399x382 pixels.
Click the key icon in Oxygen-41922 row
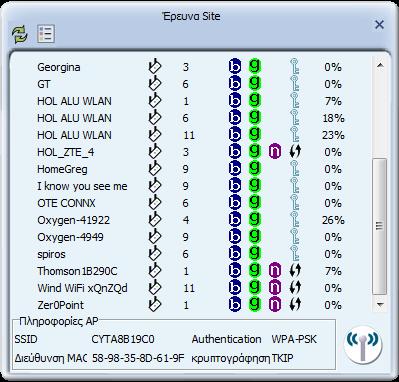(295, 219)
